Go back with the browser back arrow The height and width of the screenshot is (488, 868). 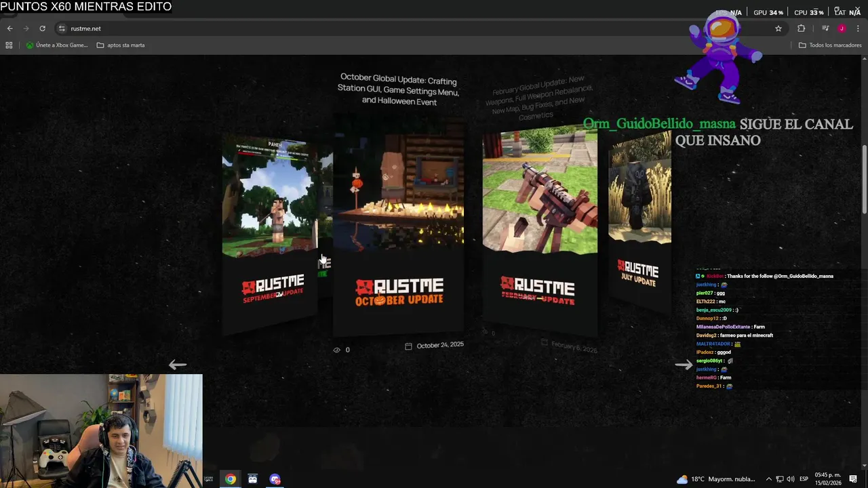[x=9, y=28]
